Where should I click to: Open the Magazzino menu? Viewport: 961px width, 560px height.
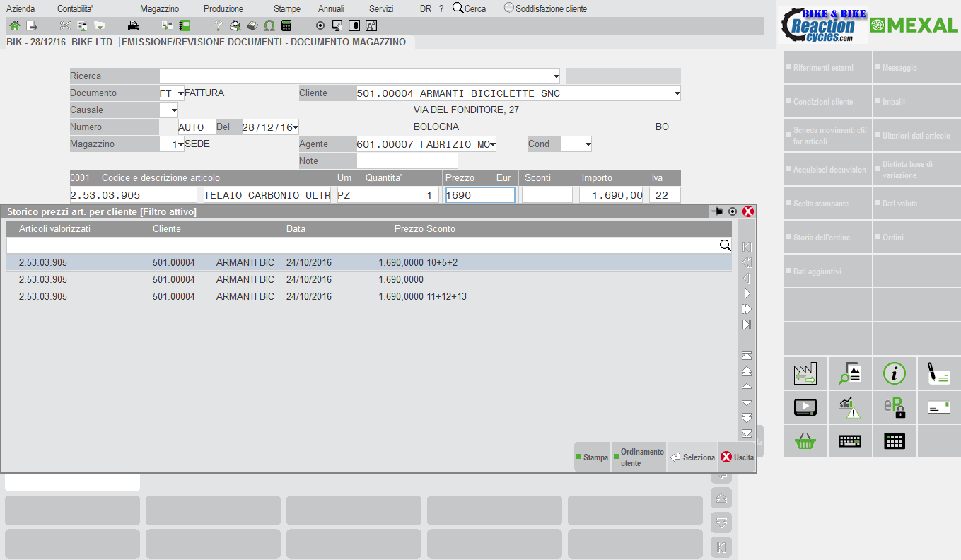coord(159,9)
